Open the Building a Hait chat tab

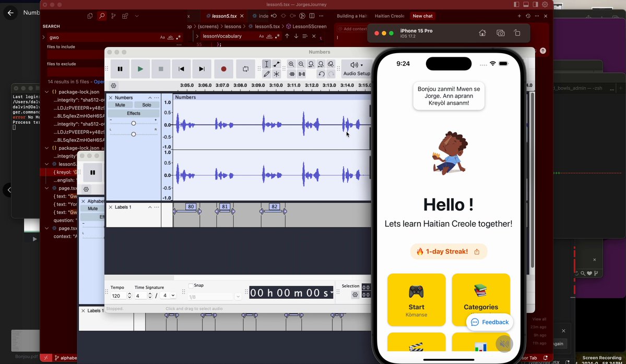click(x=352, y=16)
